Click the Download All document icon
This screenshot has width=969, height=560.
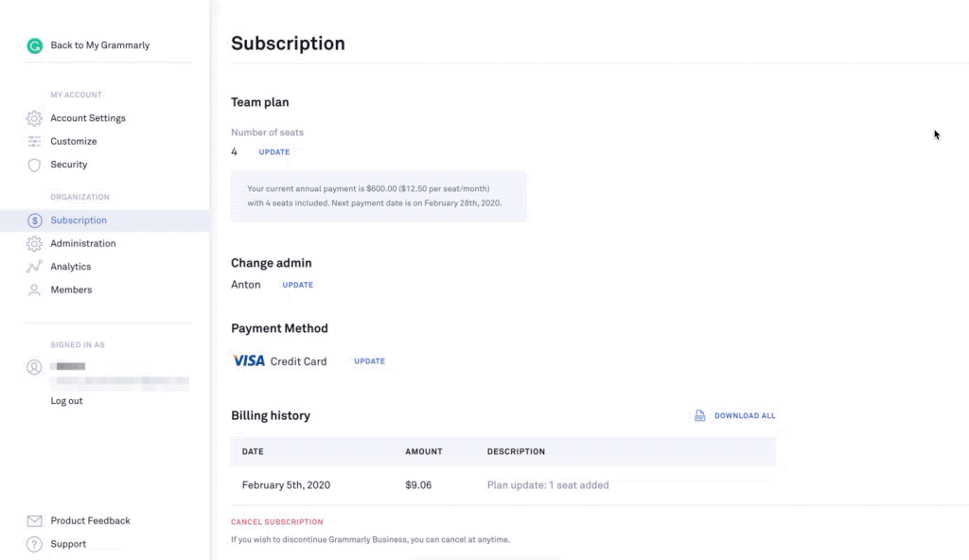[x=700, y=416]
